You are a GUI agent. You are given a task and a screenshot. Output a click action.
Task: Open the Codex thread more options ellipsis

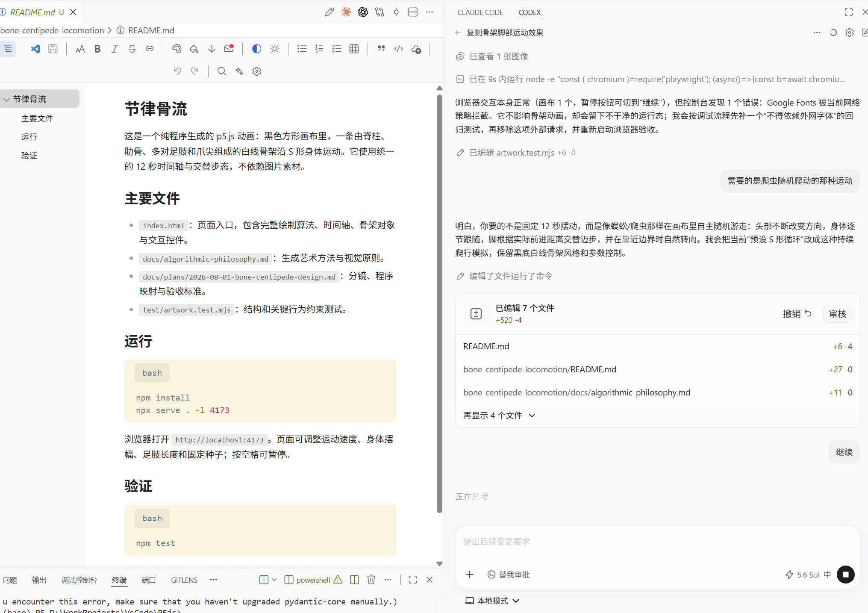[817, 32]
